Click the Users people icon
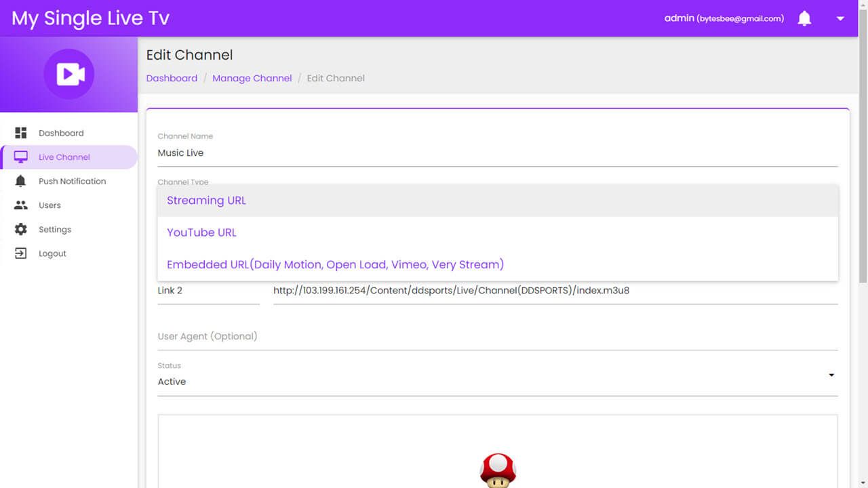868x488 pixels. point(21,205)
